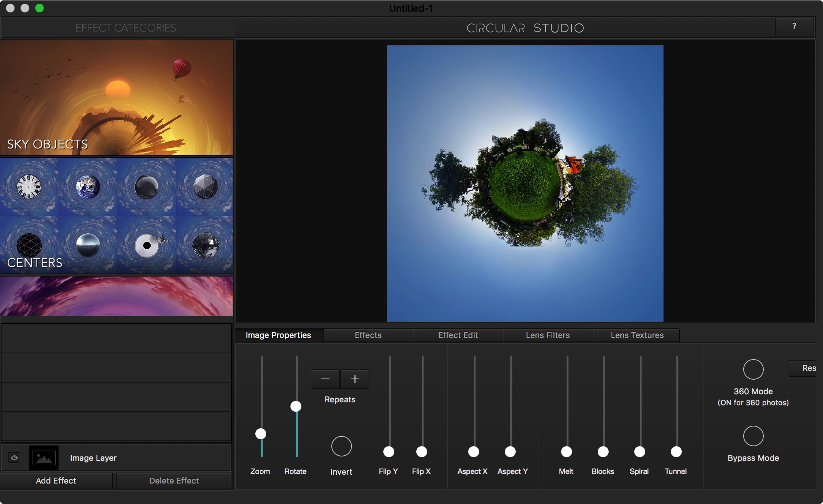Click the Delete Effect button
The width and height of the screenshot is (823, 504).
click(174, 481)
